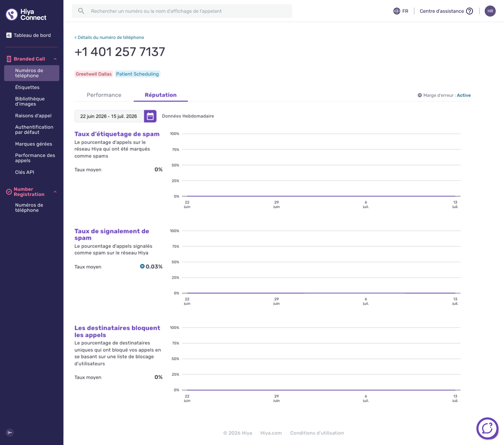Click the Patient Scheduling tag
504x445 pixels.
(138, 74)
